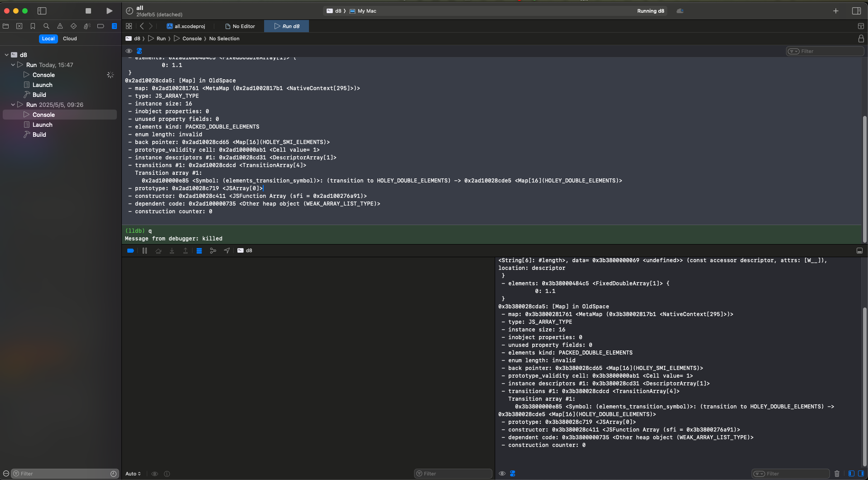The height and width of the screenshot is (480, 868).
Task: Click the variables view Filter field
Action: [x=453, y=474]
